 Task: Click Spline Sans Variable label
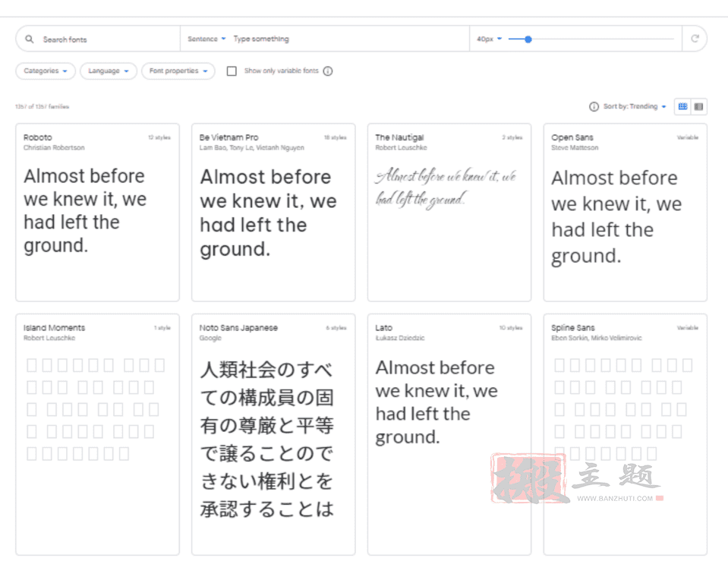click(x=688, y=328)
